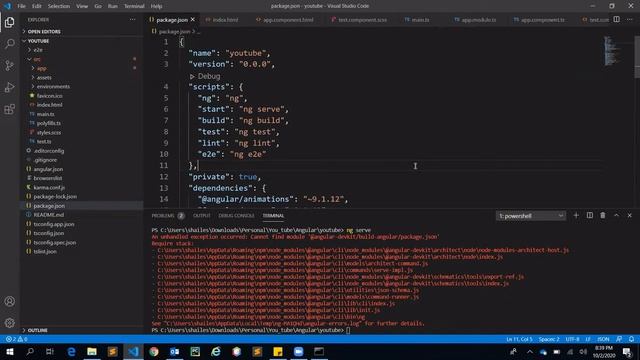Split the terminal panel

(x=589, y=216)
